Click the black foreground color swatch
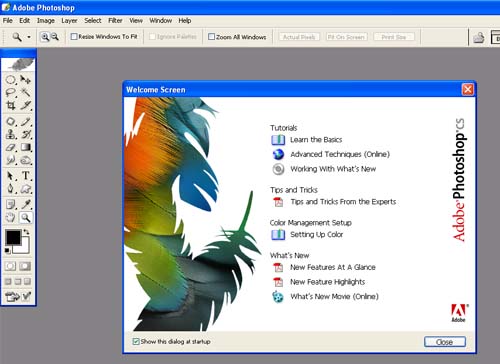 (x=13, y=237)
